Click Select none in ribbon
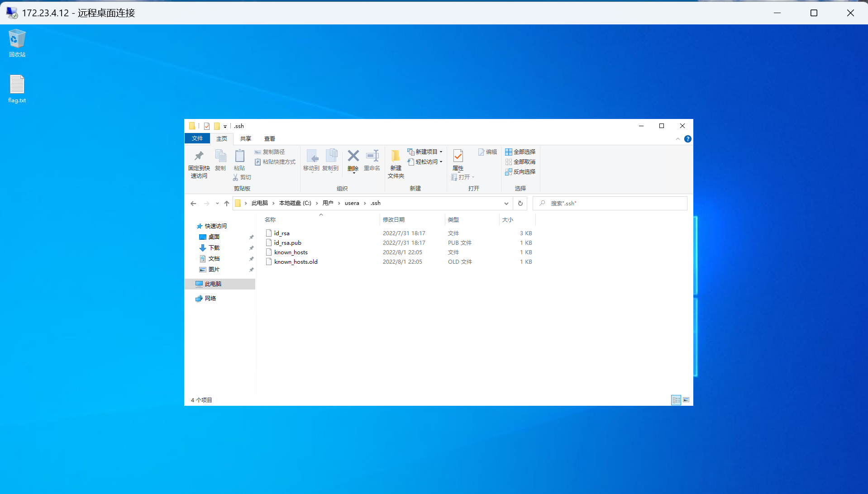 (520, 162)
